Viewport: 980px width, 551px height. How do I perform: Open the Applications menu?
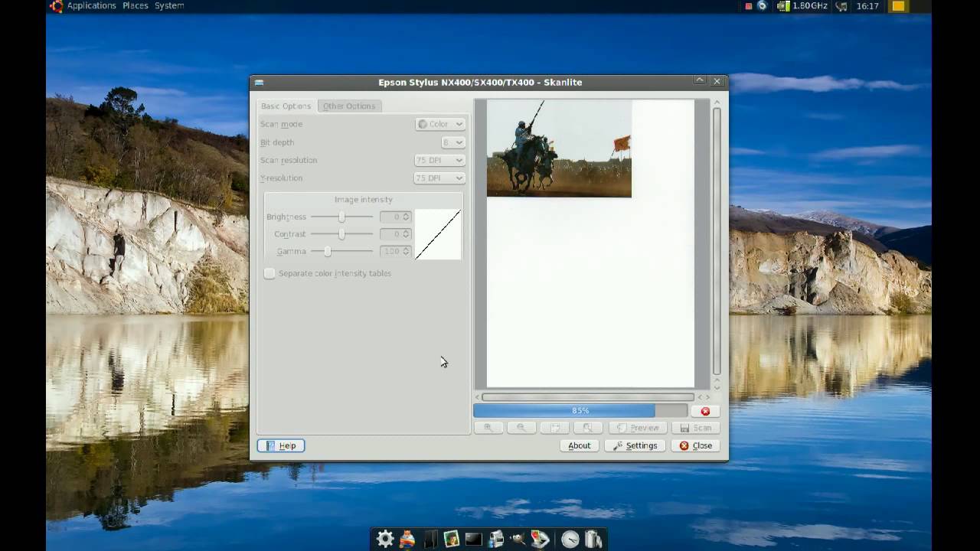point(91,5)
